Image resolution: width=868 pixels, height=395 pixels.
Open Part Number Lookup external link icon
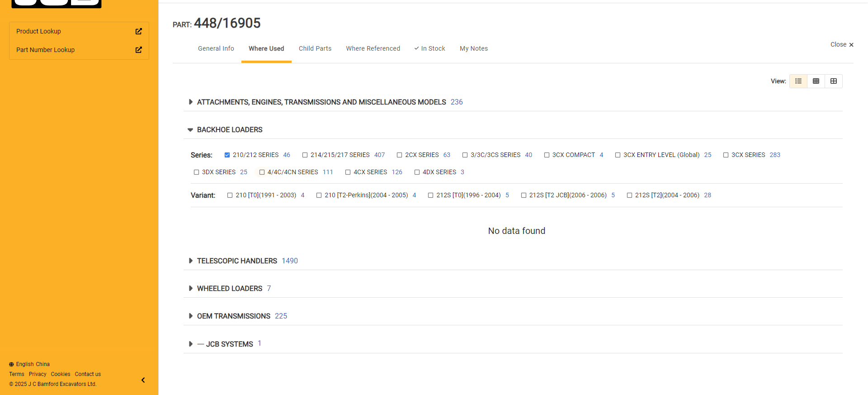coord(139,50)
